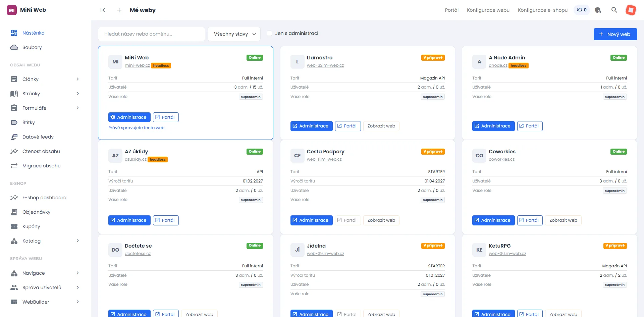Viewport: 644px width, 317px height.
Task: Click Zobrazit web for Cesta Podpory
Action: click(381, 220)
